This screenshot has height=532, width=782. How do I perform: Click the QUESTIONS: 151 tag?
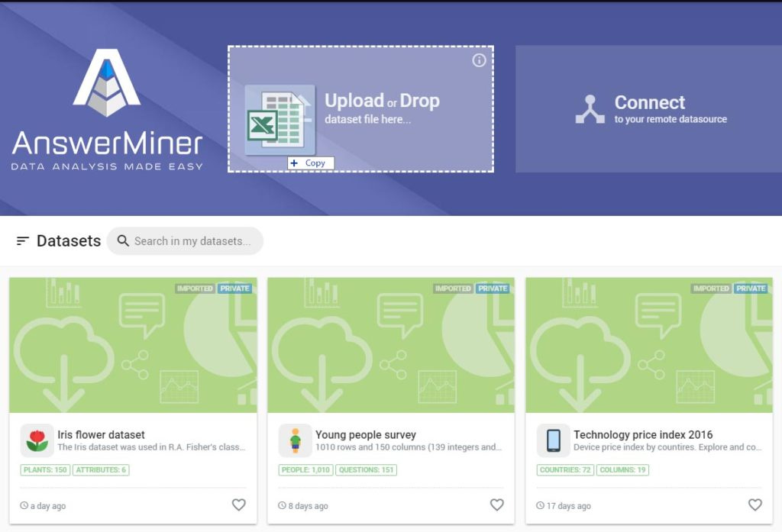367,469
